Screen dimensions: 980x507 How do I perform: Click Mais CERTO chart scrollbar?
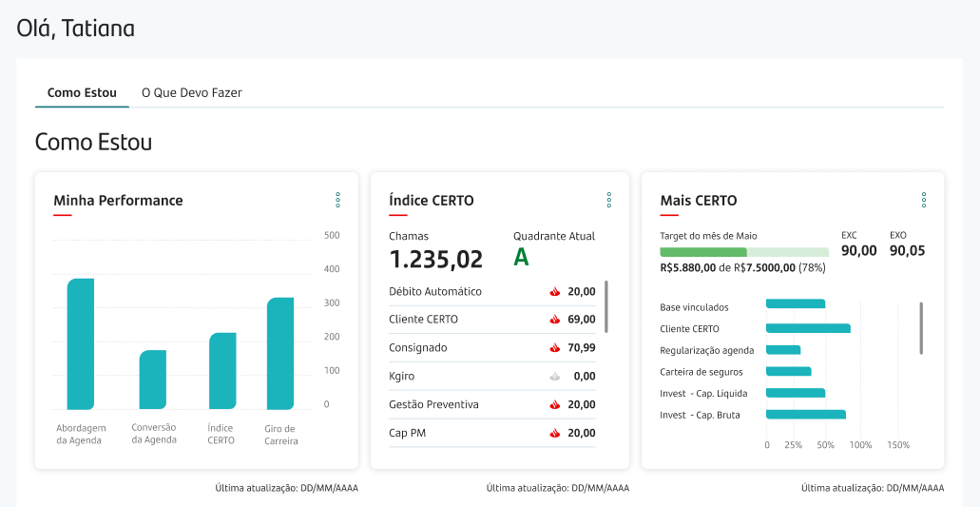click(921, 328)
